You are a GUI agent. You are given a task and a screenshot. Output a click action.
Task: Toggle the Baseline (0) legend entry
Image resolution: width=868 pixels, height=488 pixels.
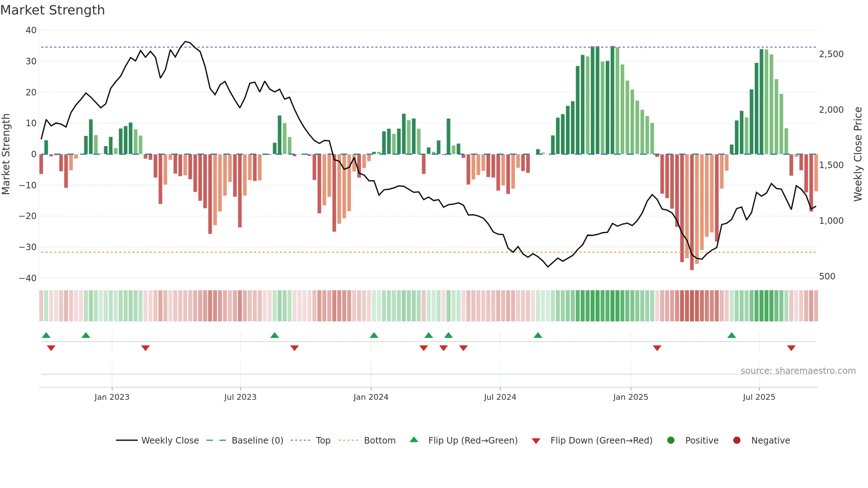[245, 440]
